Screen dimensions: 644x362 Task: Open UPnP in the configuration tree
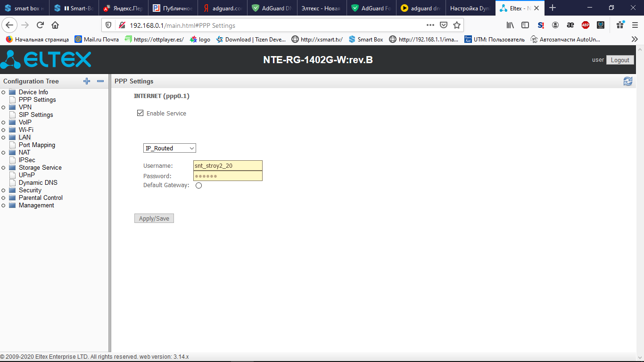[x=27, y=175]
